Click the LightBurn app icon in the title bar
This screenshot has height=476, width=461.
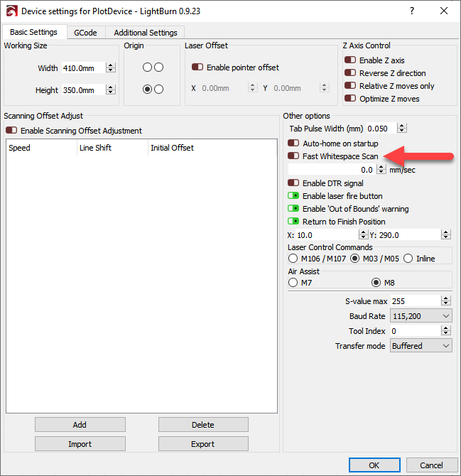click(11, 11)
